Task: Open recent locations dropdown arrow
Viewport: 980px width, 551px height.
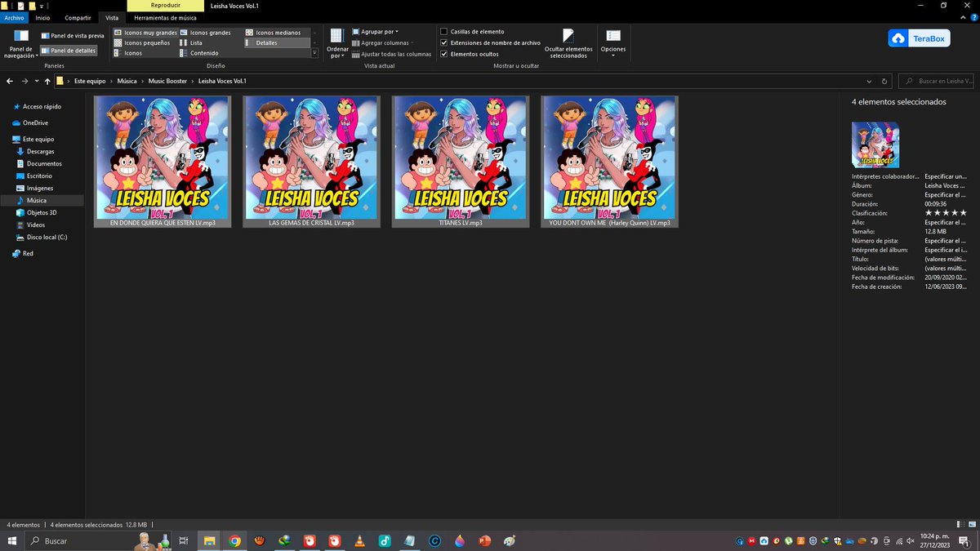Action: tap(37, 81)
